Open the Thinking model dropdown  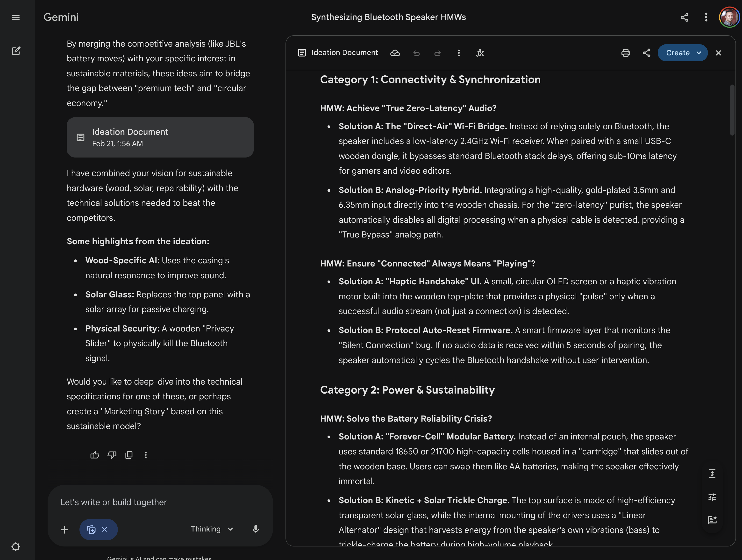coord(212,529)
